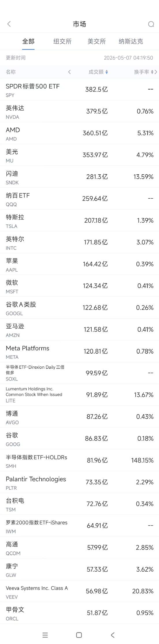The height and width of the screenshot is (644, 159).
Task: Tap Android home square icon
Action: pos(79,635)
